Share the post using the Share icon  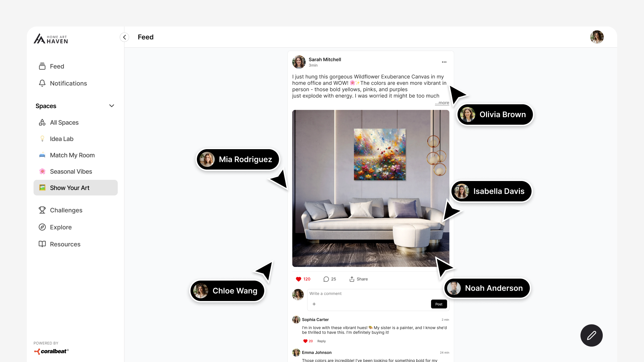tap(352, 279)
